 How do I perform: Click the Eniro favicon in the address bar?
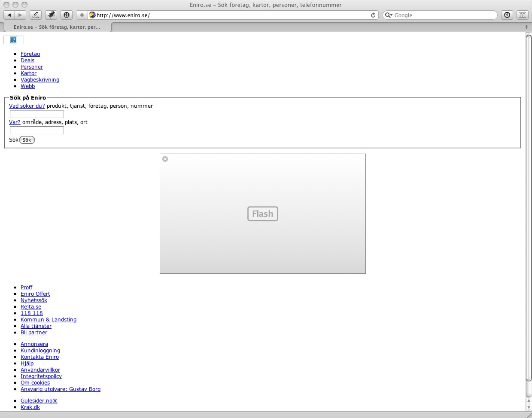92,15
